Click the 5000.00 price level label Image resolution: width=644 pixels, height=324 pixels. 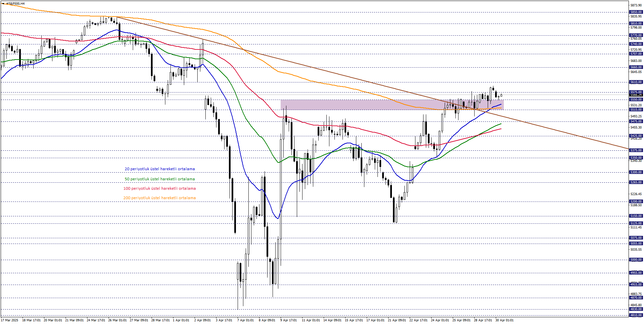coord(636,260)
